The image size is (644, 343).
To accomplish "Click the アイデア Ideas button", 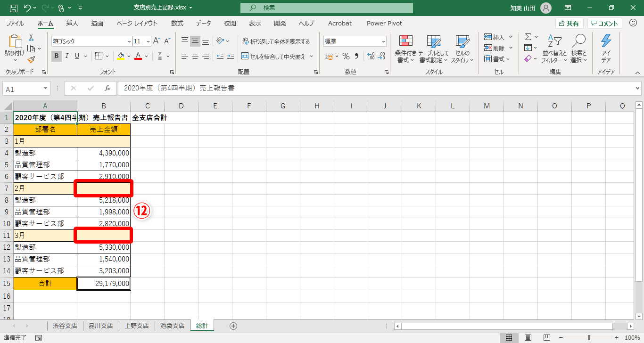I will (606, 49).
